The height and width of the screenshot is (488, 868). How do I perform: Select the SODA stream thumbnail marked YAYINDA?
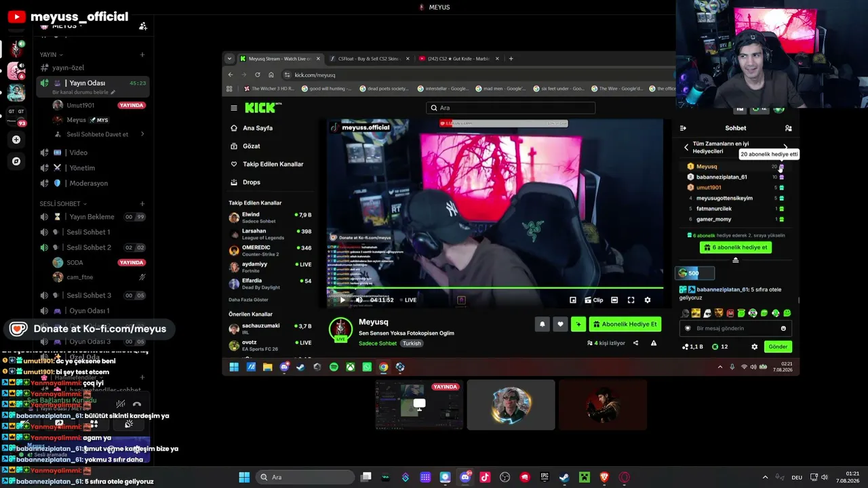pyautogui.click(x=419, y=405)
